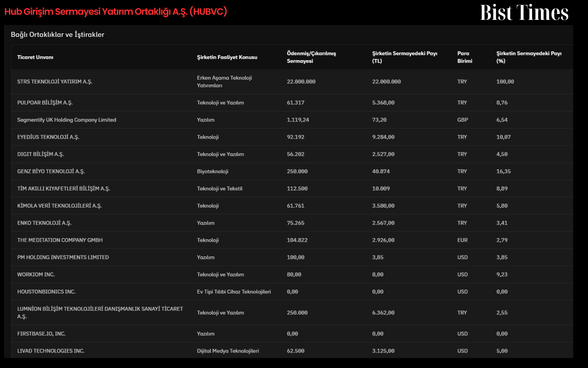The image size is (588, 368).
Task: Select the PULPOAR BİLİŞİM A.Ş. entry
Action: pyautogui.click(x=45, y=103)
